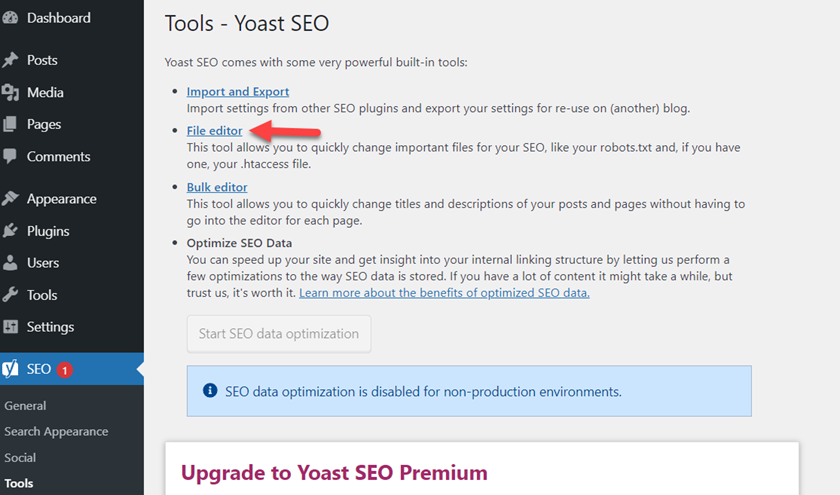Click the Comments speech bubble icon
This screenshot has height=495, width=840.
click(10, 156)
